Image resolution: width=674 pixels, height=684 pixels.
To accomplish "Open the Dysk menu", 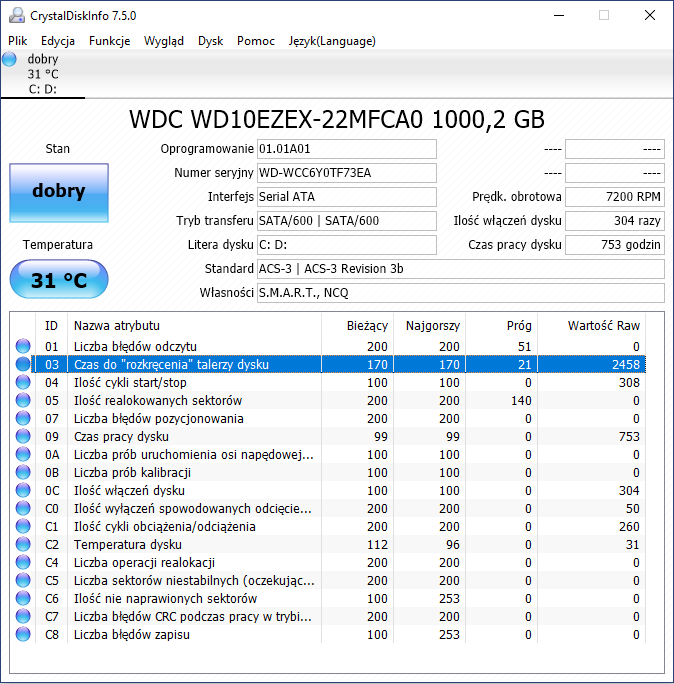I will [210, 41].
